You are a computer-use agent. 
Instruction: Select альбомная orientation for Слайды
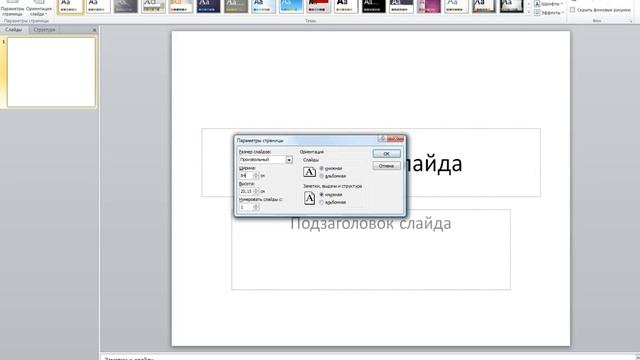click(x=322, y=176)
